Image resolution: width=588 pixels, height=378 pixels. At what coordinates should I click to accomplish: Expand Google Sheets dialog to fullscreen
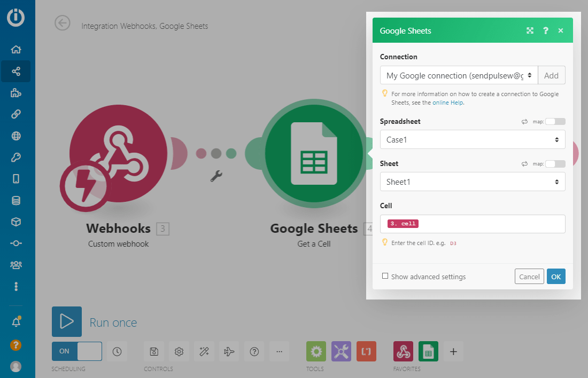[x=530, y=30]
